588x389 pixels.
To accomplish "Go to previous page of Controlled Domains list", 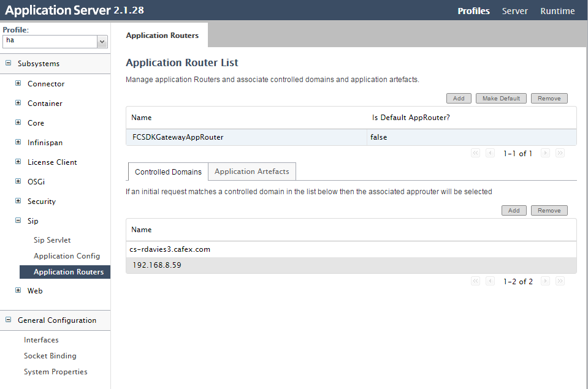I will coord(490,281).
